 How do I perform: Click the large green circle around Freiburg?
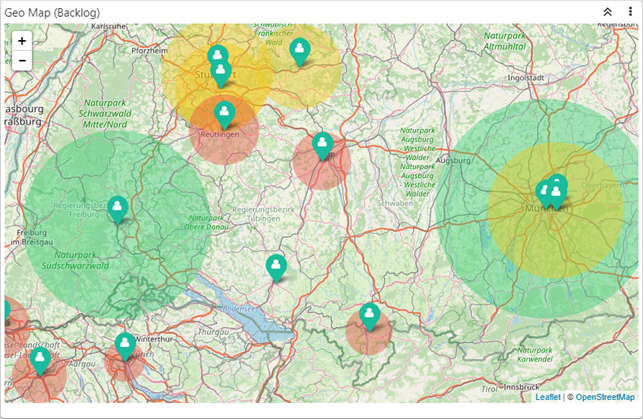pyautogui.click(x=70, y=250)
